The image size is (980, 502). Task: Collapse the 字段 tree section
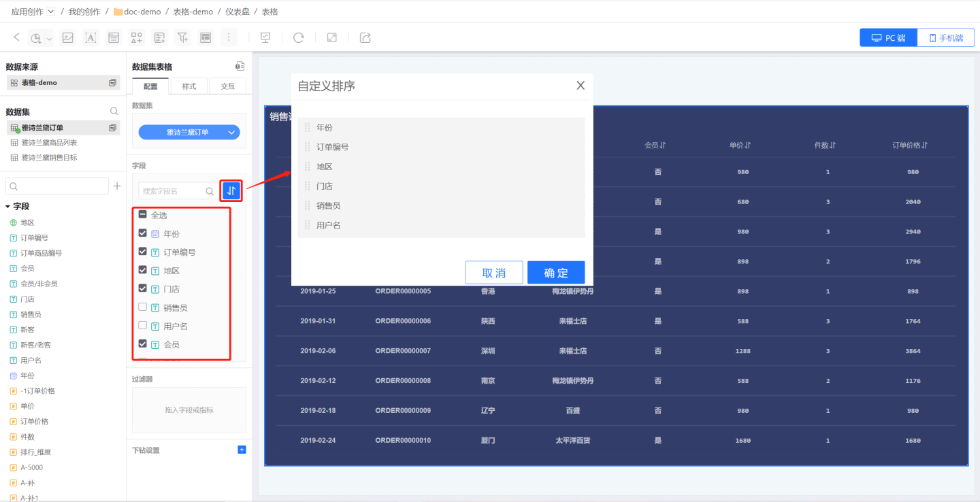point(8,206)
